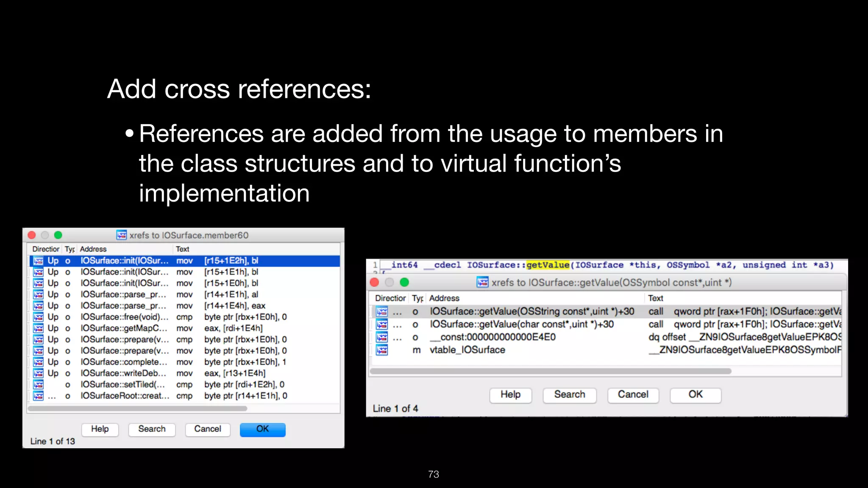Click xref icon of vtable_IOSurface row
This screenshot has width=868, height=488.
point(382,350)
